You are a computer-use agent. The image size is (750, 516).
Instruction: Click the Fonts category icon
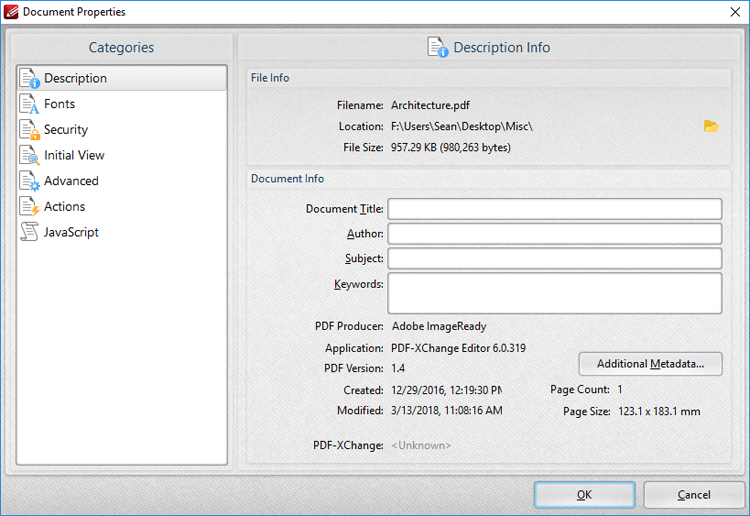tap(30, 104)
